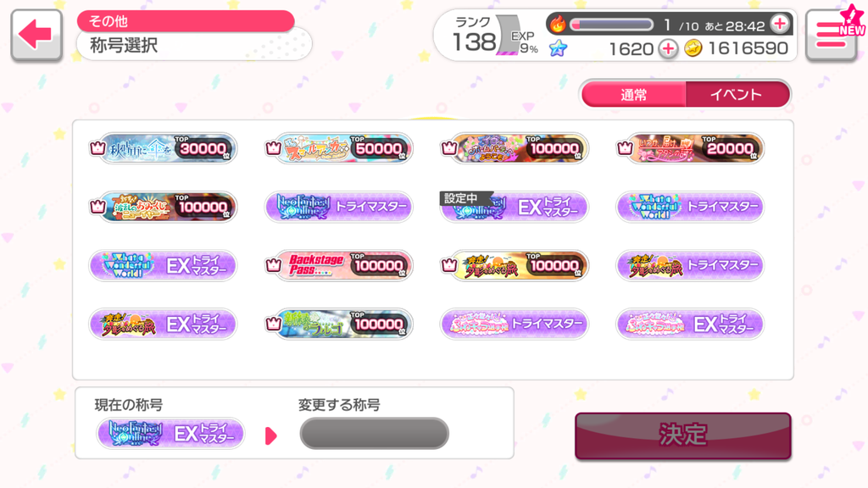The image size is (868, 488).
Task: Pick the Backstage Pass TOP 100000 title
Action: coord(339,265)
